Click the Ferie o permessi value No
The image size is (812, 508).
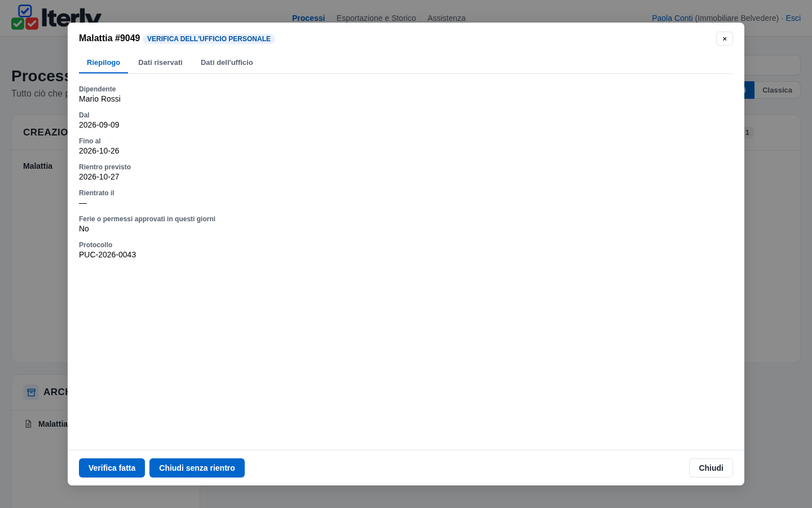(x=84, y=229)
